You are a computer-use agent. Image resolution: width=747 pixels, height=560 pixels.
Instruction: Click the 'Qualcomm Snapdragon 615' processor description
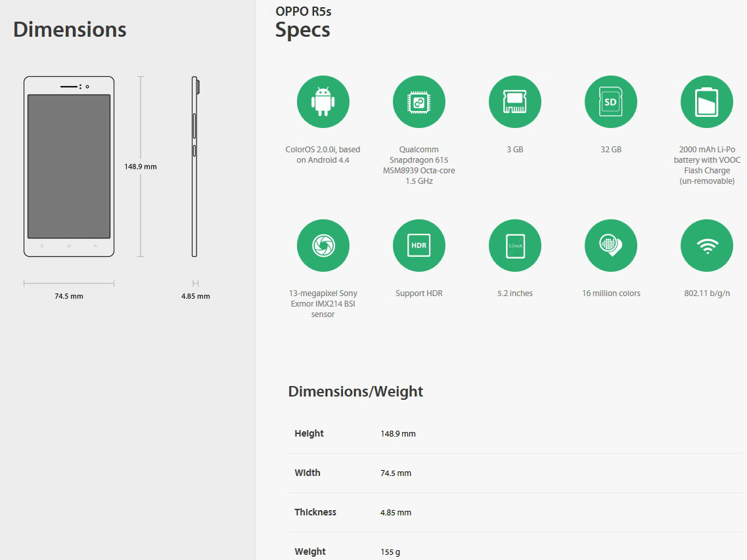click(x=419, y=165)
